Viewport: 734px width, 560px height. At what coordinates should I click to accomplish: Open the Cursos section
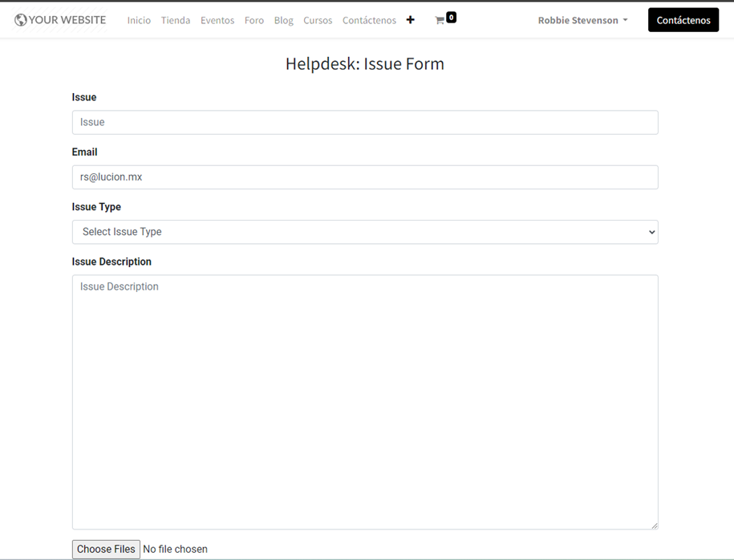pos(318,20)
